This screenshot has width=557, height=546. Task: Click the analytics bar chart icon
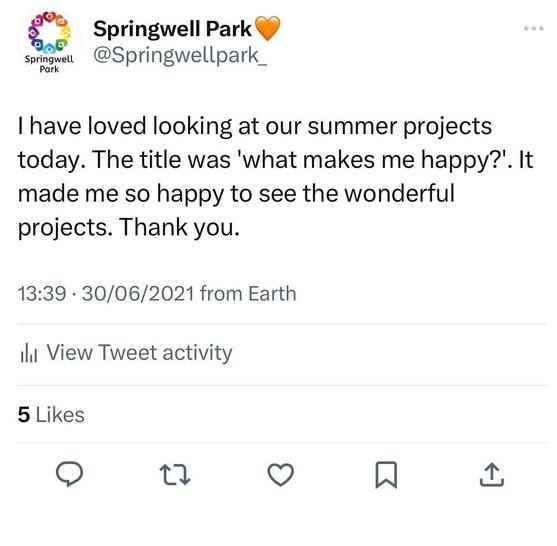(29, 353)
